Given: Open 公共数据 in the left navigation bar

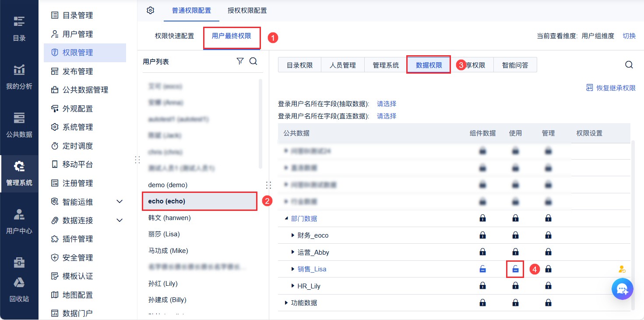Looking at the screenshot, I should [19, 125].
